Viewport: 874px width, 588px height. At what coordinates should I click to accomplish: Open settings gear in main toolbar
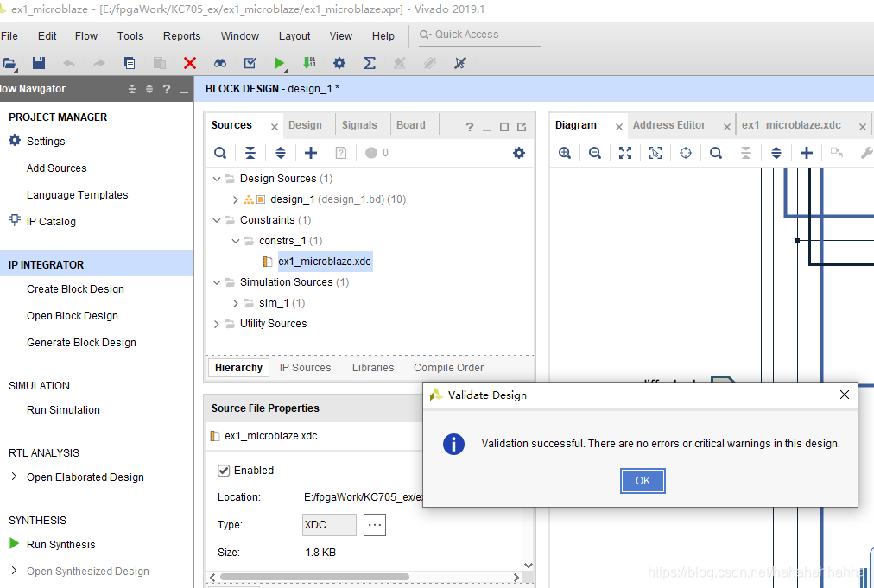pos(339,63)
